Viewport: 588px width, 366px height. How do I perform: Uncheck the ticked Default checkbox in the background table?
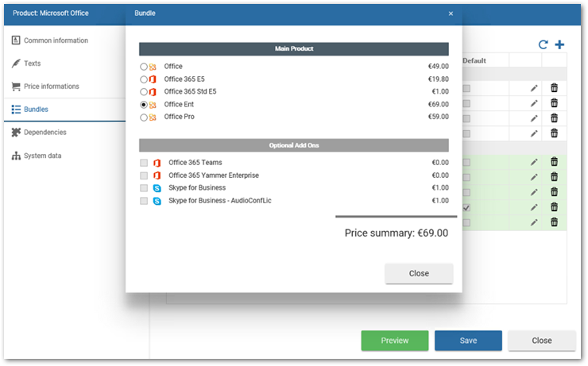[466, 207]
